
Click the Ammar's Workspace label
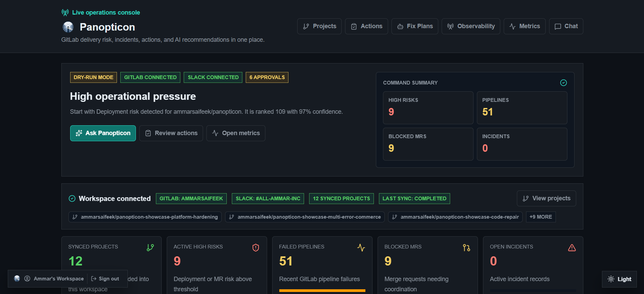(x=59, y=279)
